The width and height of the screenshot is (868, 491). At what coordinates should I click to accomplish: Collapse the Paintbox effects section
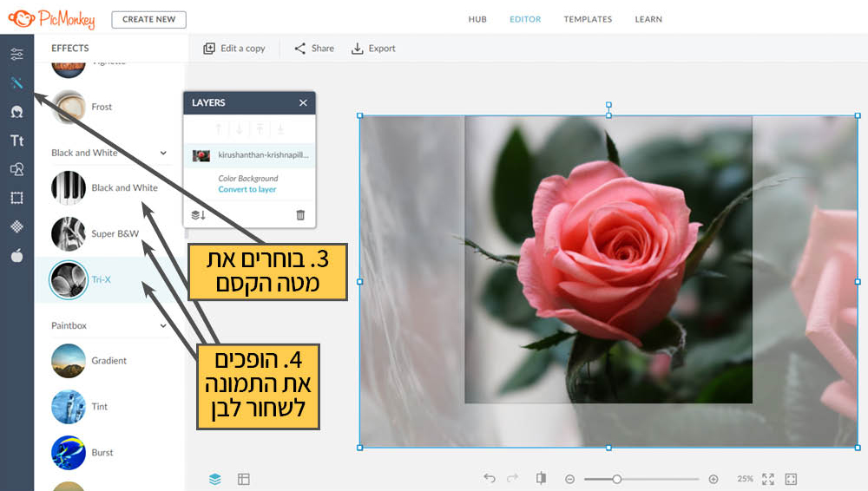[163, 325]
